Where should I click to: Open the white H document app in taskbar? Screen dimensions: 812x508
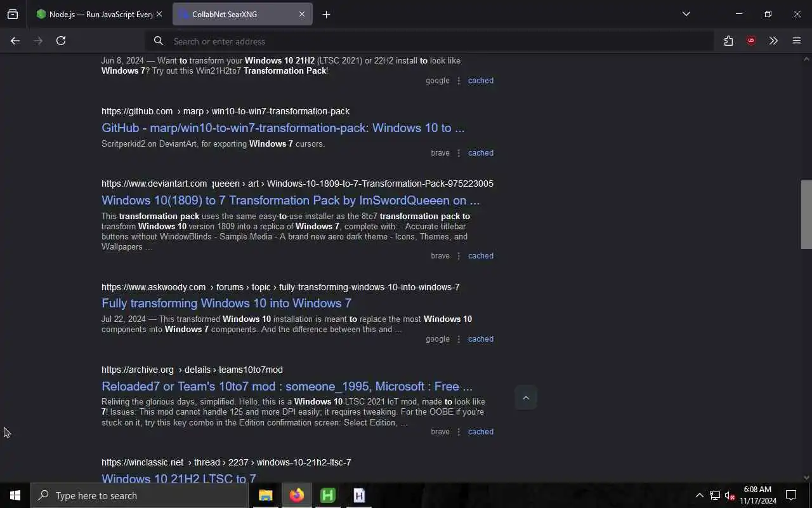tap(359, 495)
